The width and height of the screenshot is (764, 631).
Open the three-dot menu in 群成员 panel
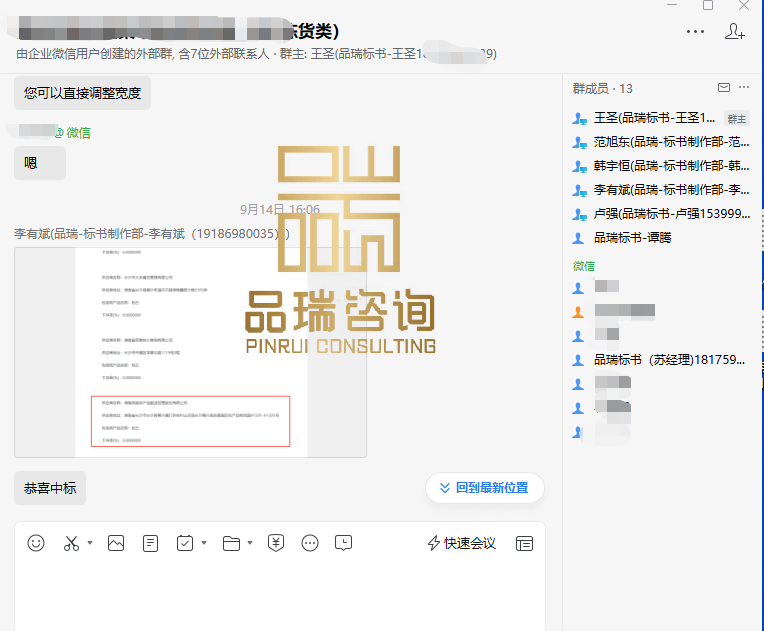(x=745, y=88)
